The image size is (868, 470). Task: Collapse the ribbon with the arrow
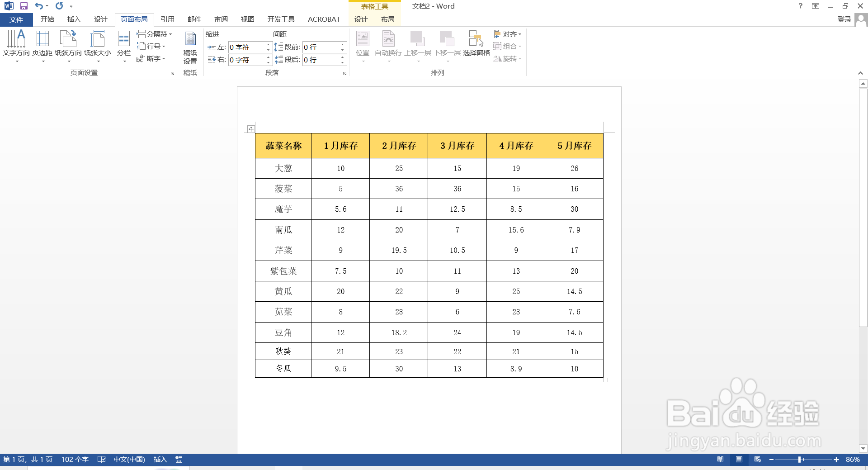tap(860, 73)
